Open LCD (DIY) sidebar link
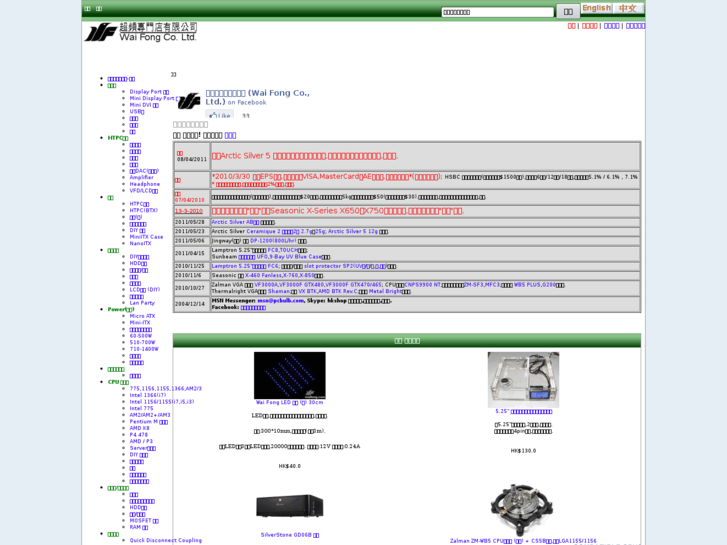This screenshot has height=545, width=727. 145,289
